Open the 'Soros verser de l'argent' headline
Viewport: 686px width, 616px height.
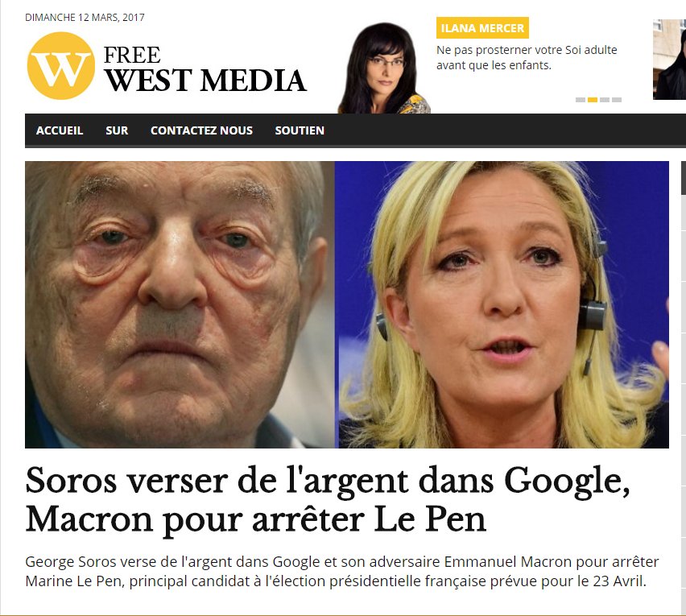coord(328,499)
